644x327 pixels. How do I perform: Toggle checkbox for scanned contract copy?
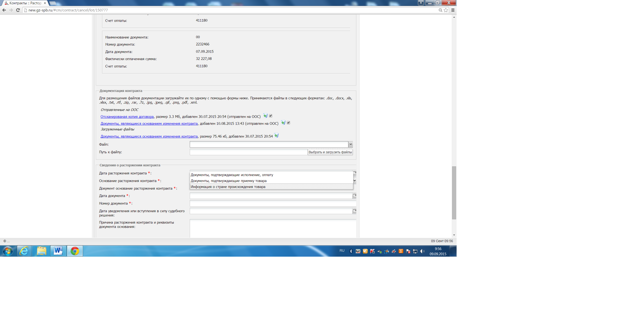tap(270, 116)
